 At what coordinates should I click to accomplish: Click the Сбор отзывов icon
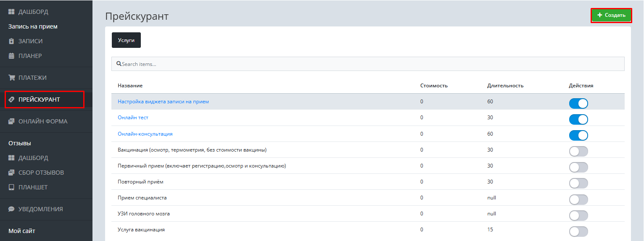[11, 173]
